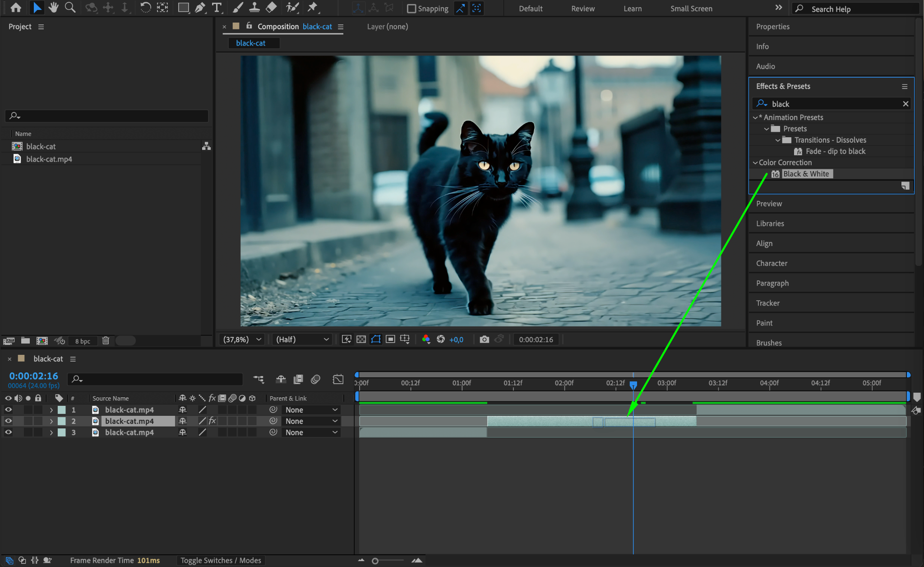924x567 pixels.
Task: Switch to the Review workspace
Action: coord(582,9)
